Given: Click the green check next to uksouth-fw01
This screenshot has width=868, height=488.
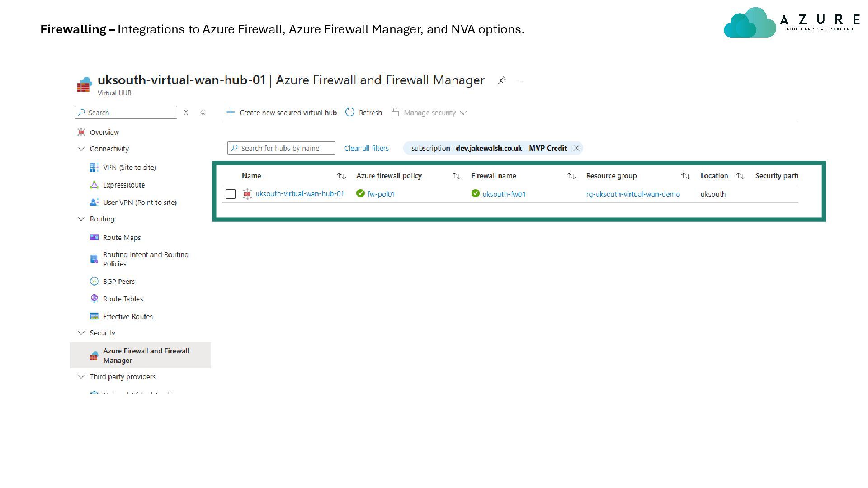Looking at the screenshot, I should [x=475, y=193].
